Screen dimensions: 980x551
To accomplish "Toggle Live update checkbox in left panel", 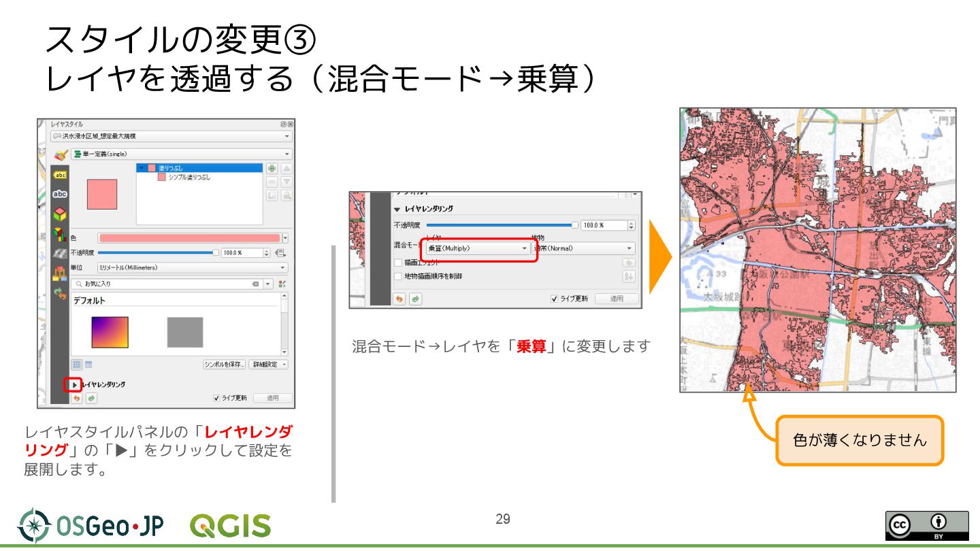I will [x=216, y=399].
